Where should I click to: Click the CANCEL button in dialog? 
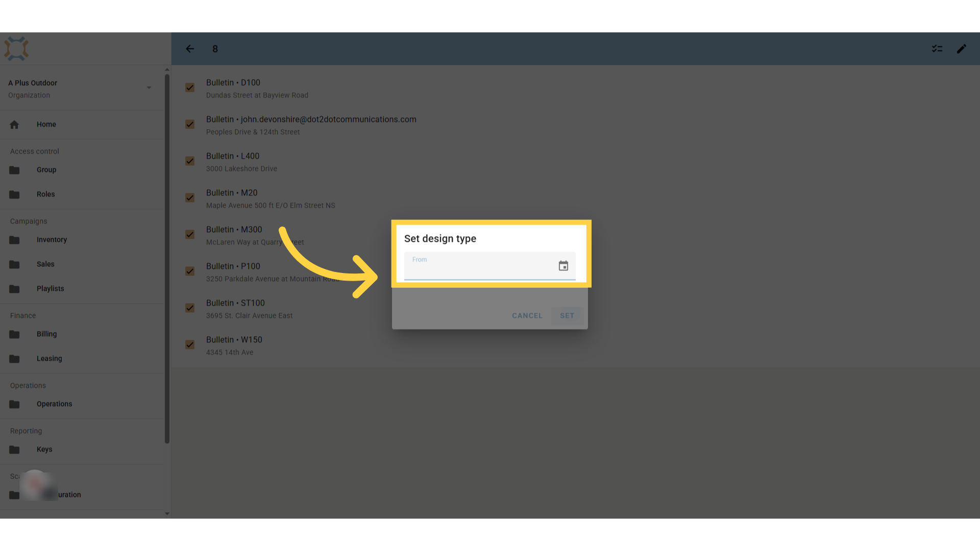(x=527, y=316)
